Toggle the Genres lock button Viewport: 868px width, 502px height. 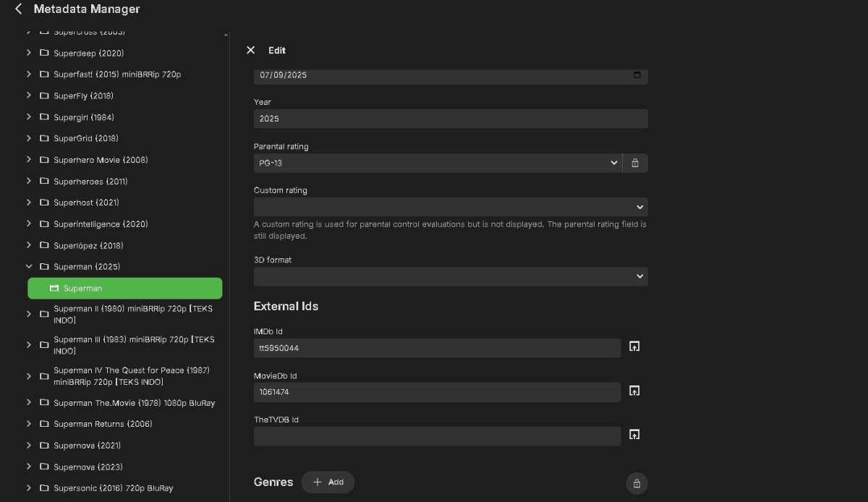637,483
